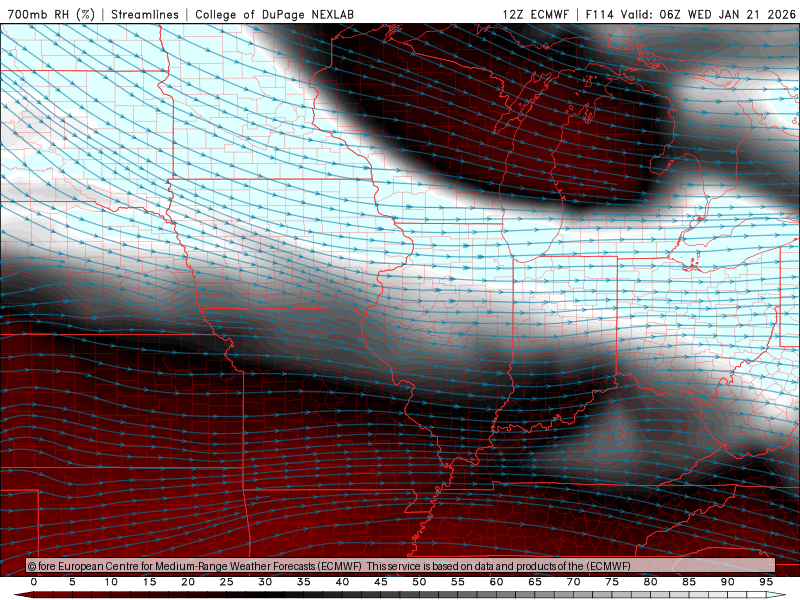
Task: Click the "F114" forecast hour text
Action: [x=599, y=14]
